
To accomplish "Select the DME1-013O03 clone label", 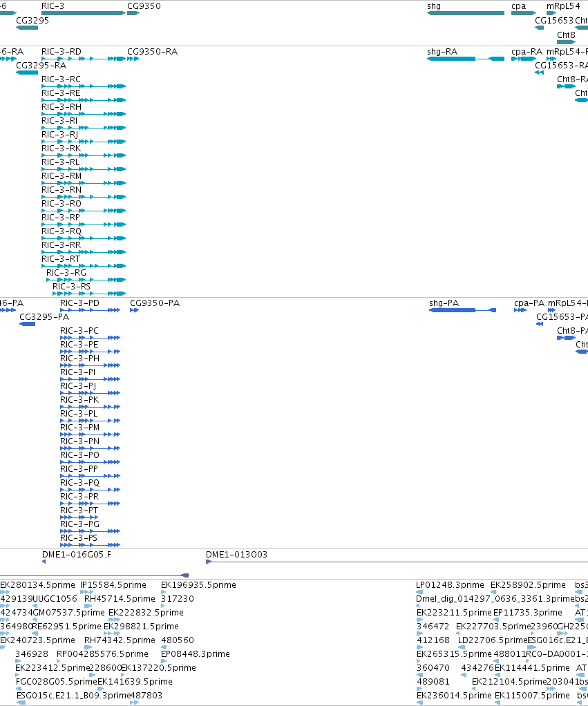I will point(236,555).
